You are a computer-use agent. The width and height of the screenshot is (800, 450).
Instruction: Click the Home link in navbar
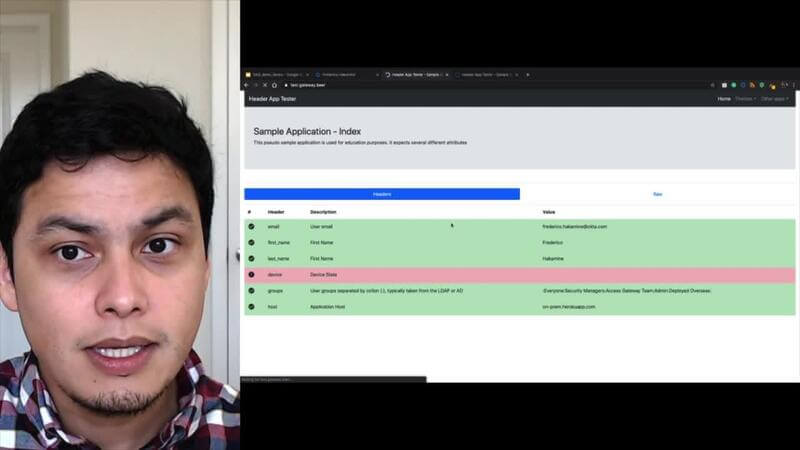click(x=724, y=99)
